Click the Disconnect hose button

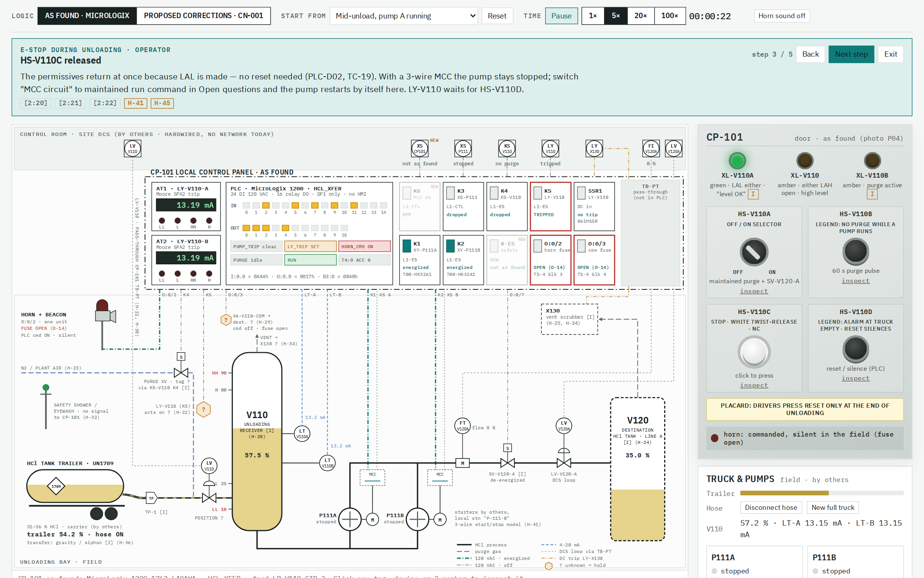(x=771, y=507)
